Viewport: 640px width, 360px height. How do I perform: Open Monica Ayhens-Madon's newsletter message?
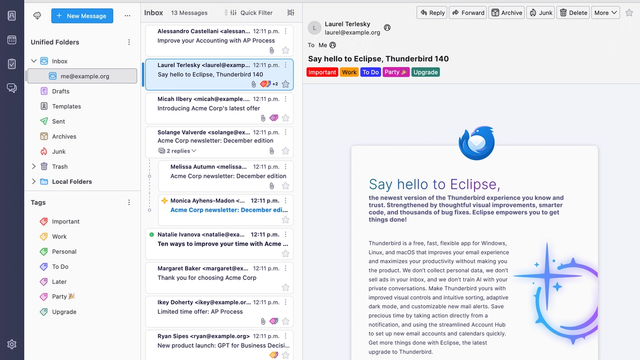pos(226,209)
